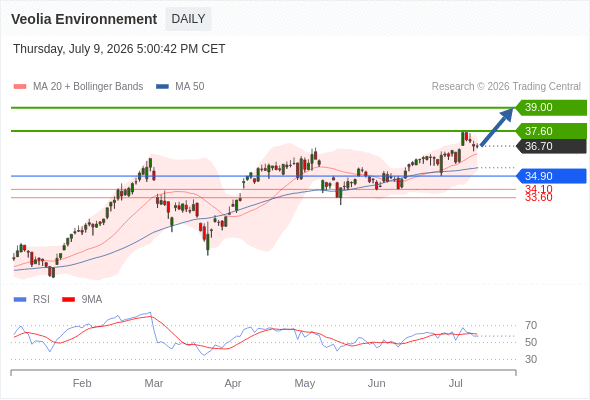This screenshot has height=400, width=590.
Task: Select the 'MA 20 + Bollinger Bands' legend label
Action: click(x=88, y=87)
